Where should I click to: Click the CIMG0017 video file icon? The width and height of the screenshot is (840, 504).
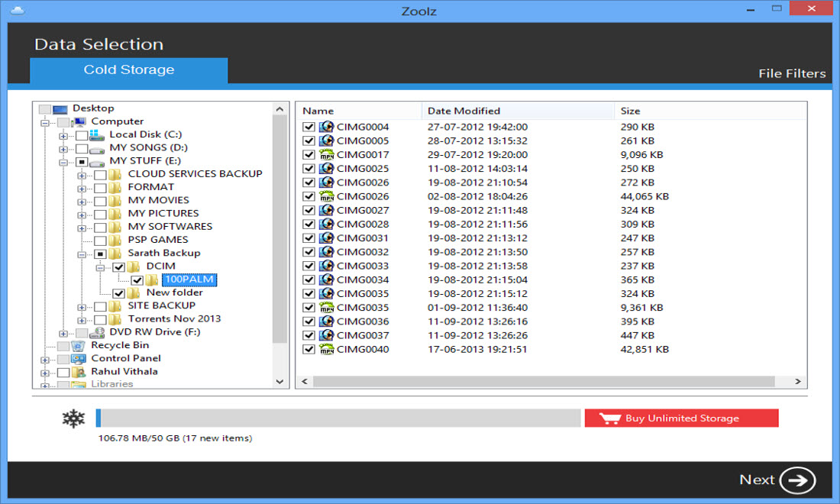[327, 155]
